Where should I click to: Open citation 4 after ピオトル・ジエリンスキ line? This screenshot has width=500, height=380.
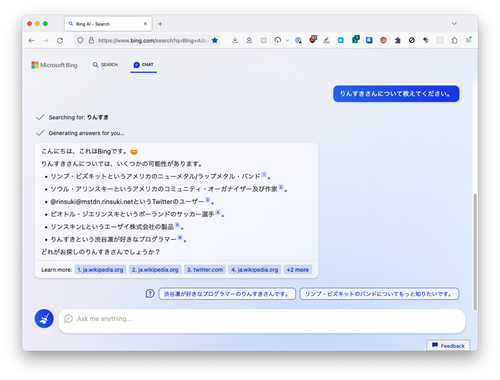218,212
